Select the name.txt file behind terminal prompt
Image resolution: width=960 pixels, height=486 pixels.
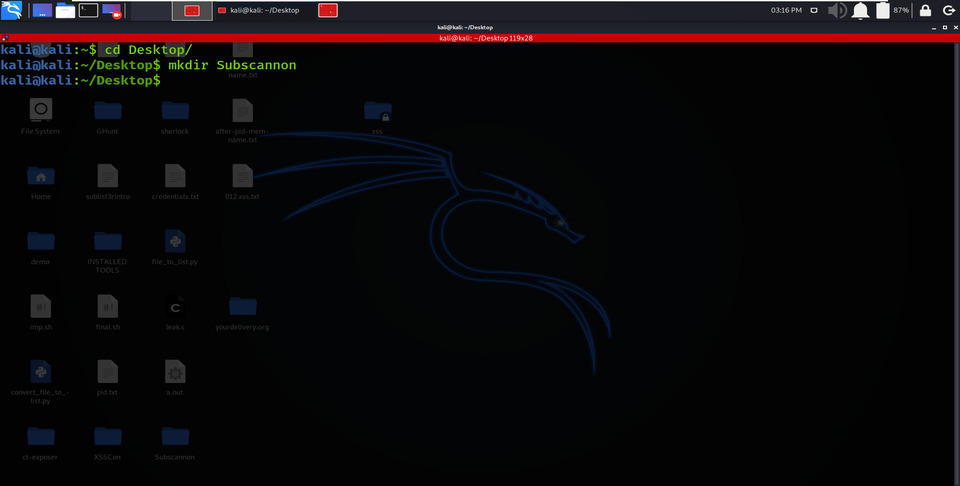click(x=242, y=60)
